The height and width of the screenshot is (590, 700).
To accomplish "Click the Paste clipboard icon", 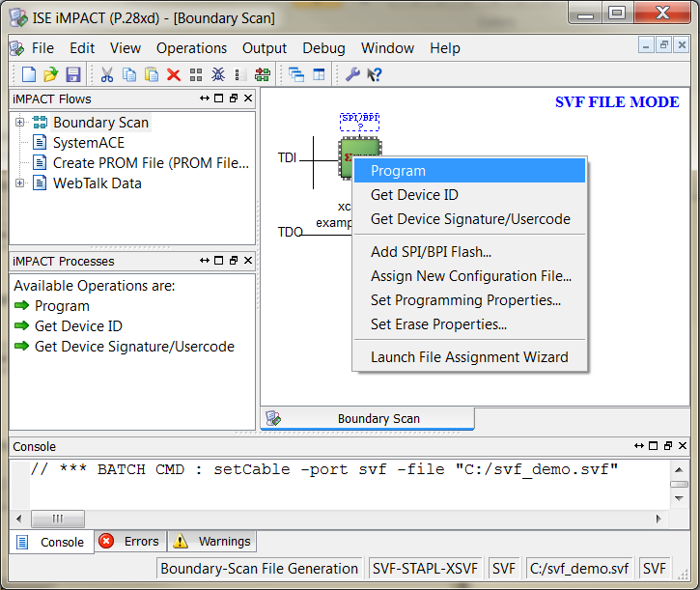I will 152,74.
